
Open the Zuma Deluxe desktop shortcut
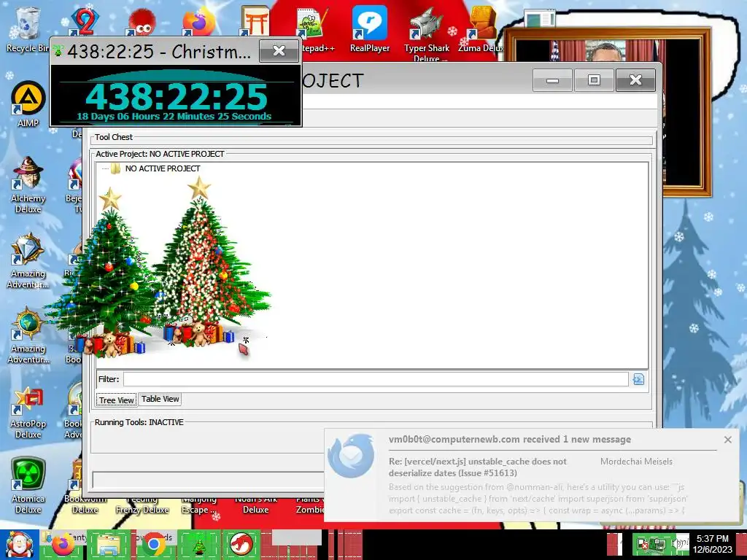point(481,28)
